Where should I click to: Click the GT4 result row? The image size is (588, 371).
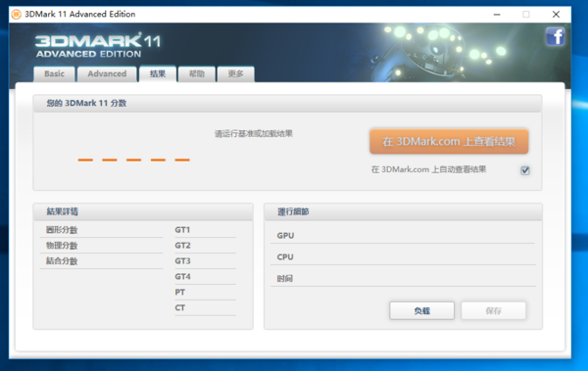[x=205, y=277]
